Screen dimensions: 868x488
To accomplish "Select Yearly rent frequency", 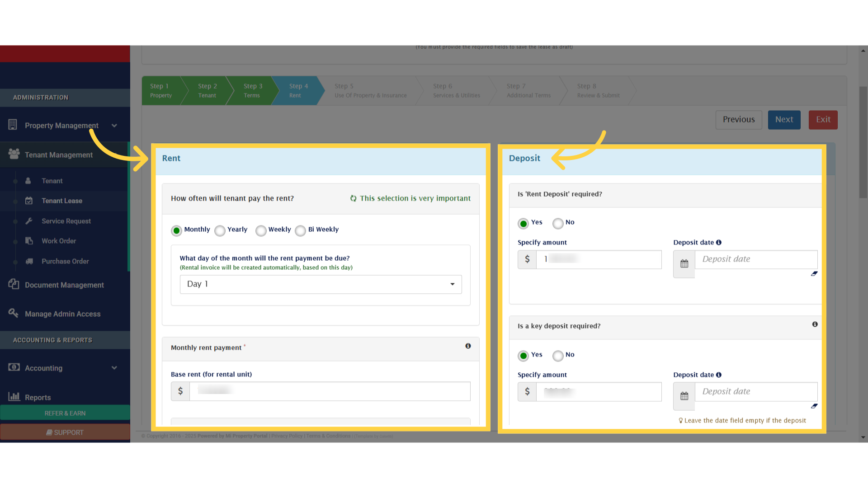I will [x=220, y=231].
